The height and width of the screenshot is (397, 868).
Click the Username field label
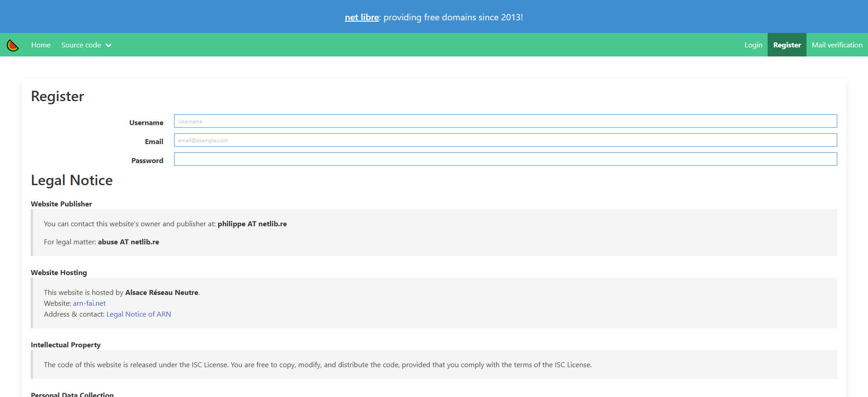point(146,123)
